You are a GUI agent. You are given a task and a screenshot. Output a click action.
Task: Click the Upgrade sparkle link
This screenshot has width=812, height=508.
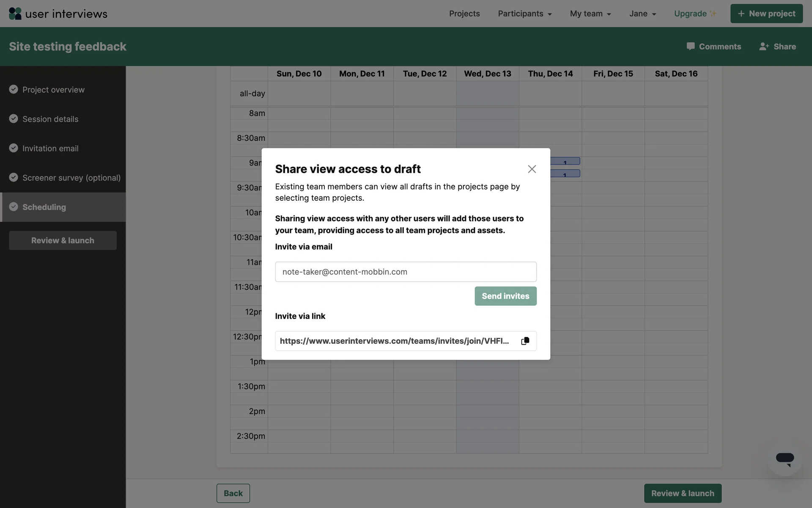[x=694, y=14]
